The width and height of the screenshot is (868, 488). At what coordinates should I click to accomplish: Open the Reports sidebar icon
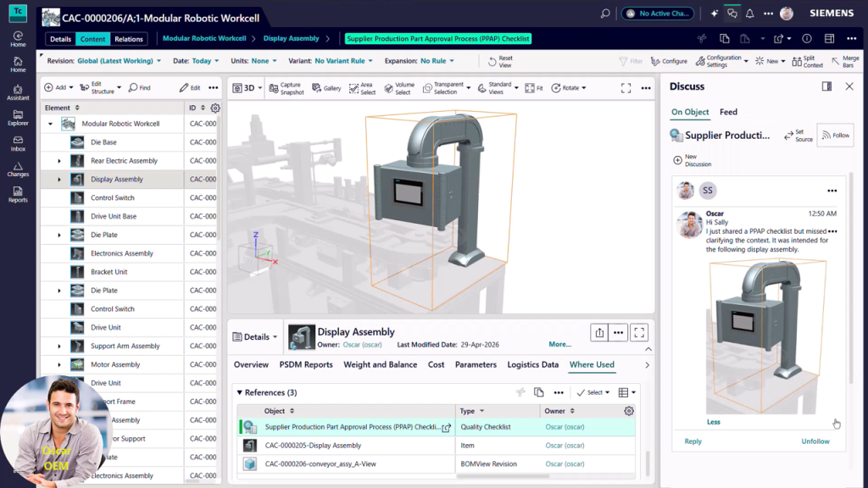(18, 195)
